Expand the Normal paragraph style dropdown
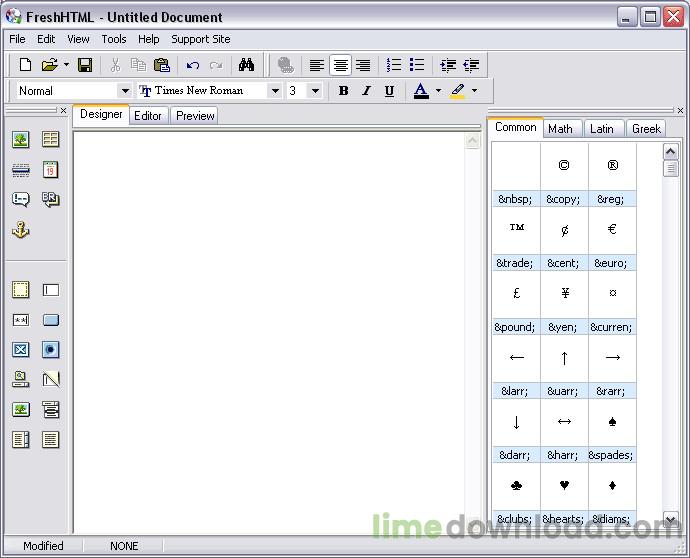This screenshot has height=558, width=690. click(x=125, y=91)
